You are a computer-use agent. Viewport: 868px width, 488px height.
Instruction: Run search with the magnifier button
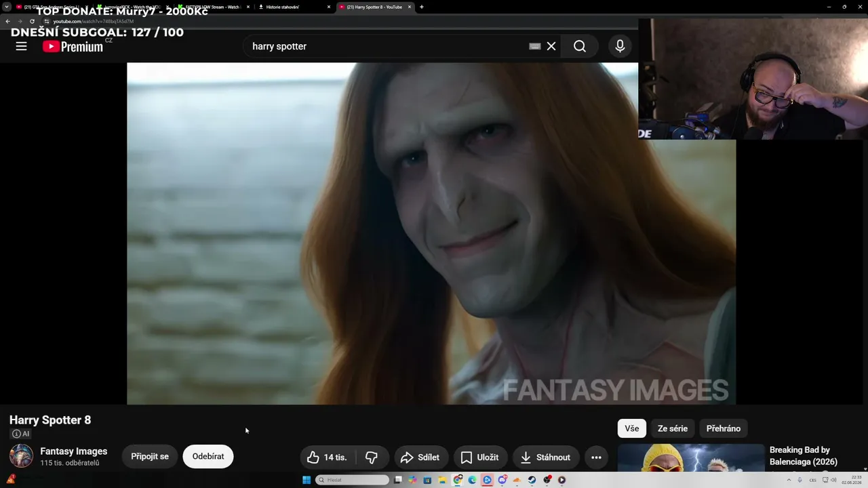coord(580,46)
